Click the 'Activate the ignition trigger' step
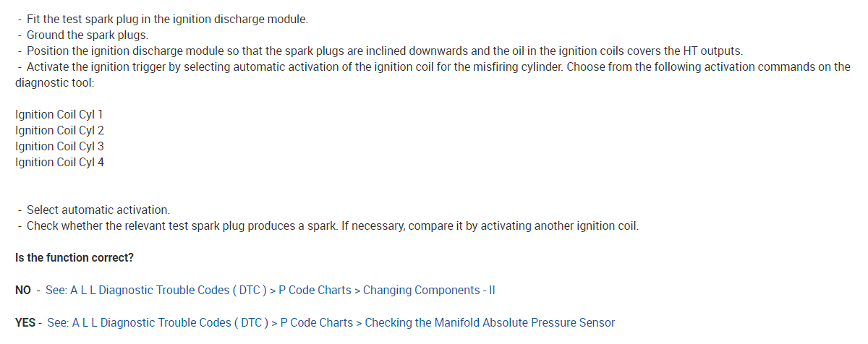The height and width of the screenshot is (344, 868). (x=217, y=67)
